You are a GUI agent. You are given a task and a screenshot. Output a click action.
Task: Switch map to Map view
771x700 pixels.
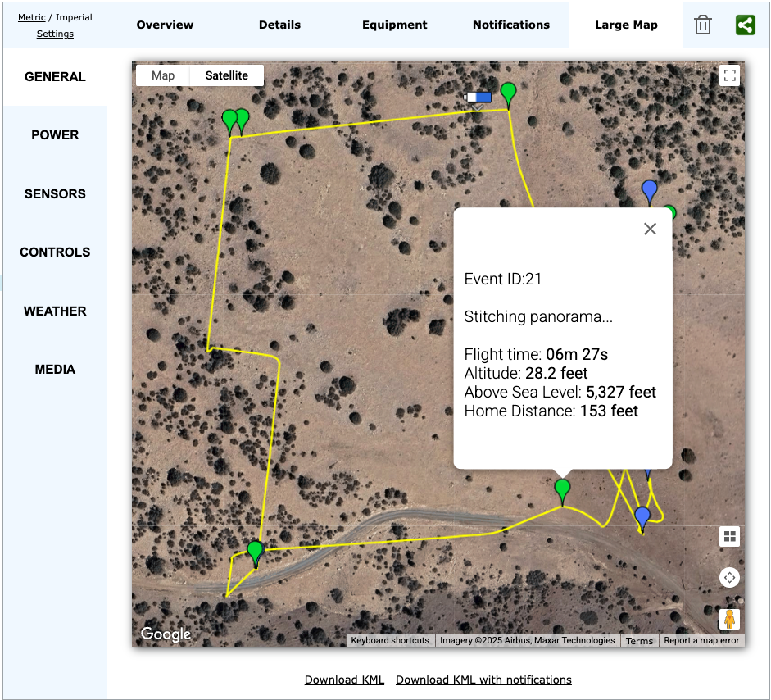point(163,75)
